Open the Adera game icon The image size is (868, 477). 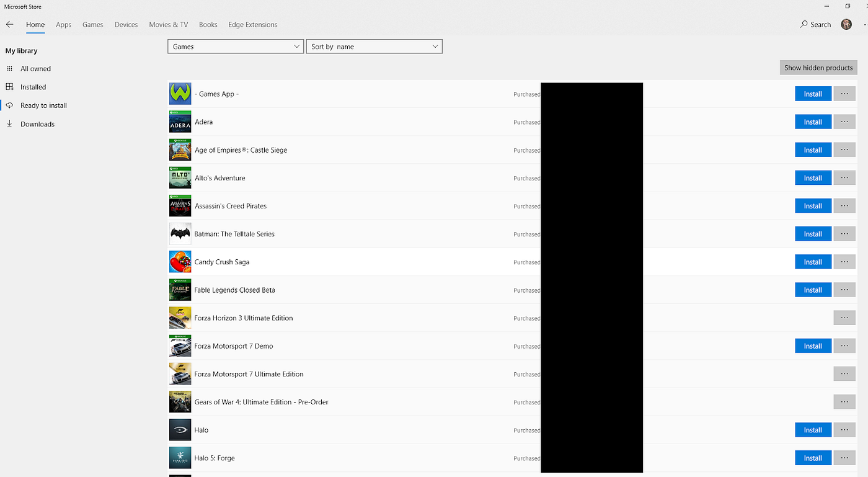pyautogui.click(x=180, y=122)
